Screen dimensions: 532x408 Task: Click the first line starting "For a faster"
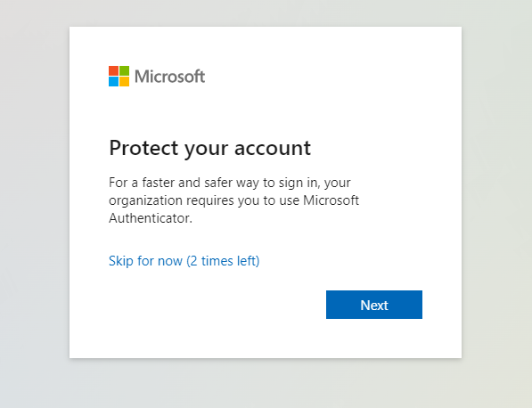tap(230, 184)
